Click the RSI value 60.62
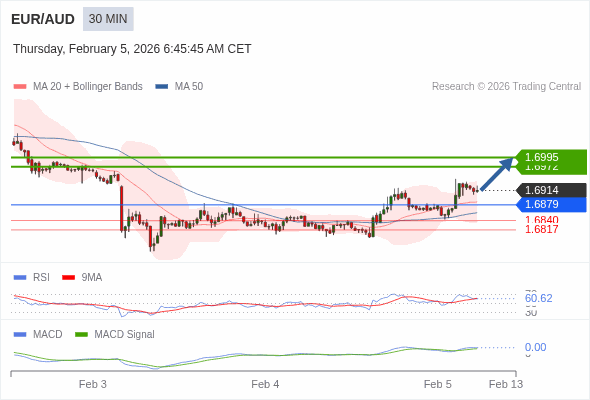Viewport: 590px width, 400px height. (x=538, y=298)
